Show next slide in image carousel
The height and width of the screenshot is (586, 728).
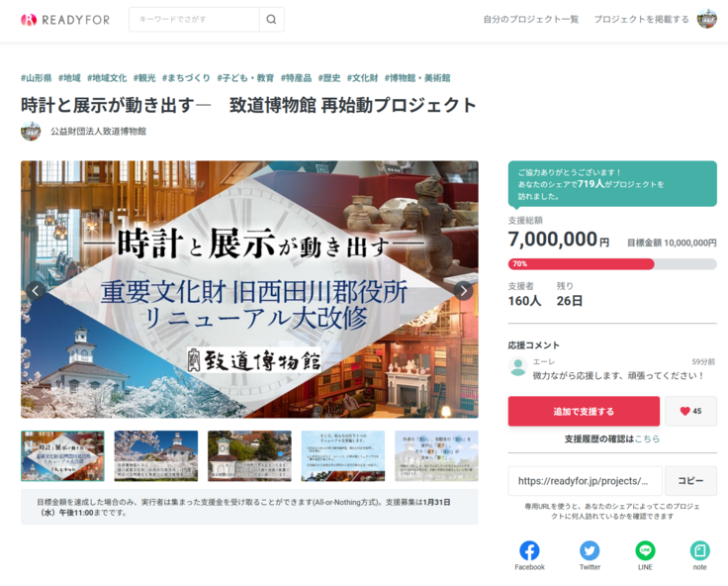(x=463, y=290)
